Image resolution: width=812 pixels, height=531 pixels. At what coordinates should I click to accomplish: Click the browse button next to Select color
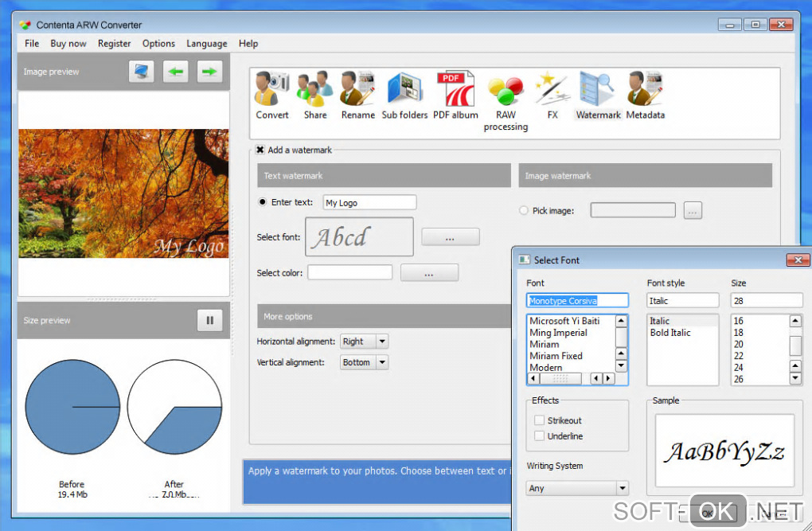(429, 272)
